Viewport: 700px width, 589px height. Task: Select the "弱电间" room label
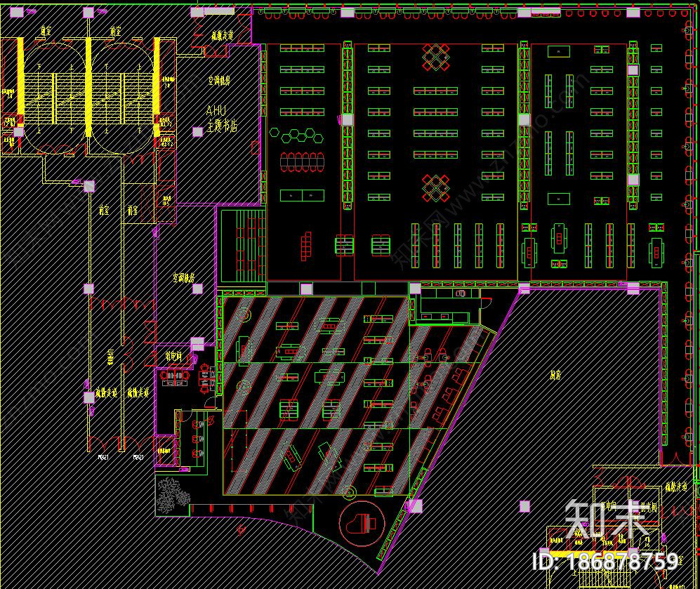point(173,356)
